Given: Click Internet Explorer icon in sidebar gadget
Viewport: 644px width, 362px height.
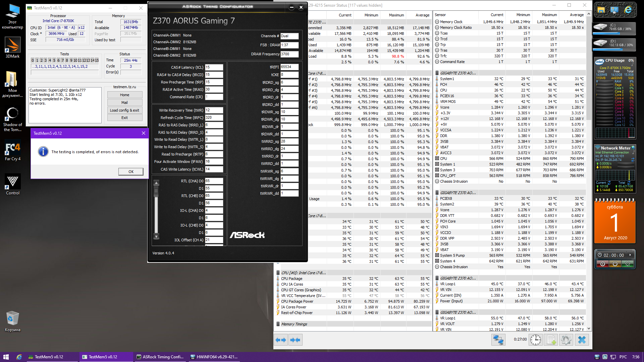Looking at the screenshot, I should [x=628, y=10].
